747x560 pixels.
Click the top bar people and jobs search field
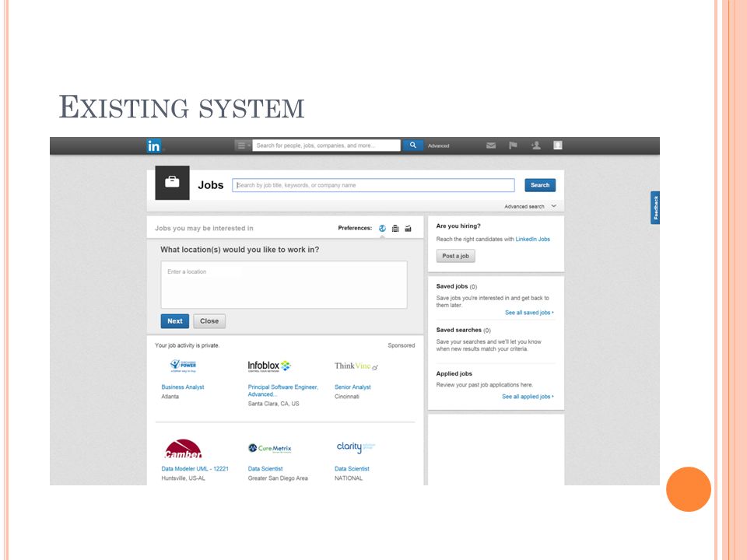(326, 145)
